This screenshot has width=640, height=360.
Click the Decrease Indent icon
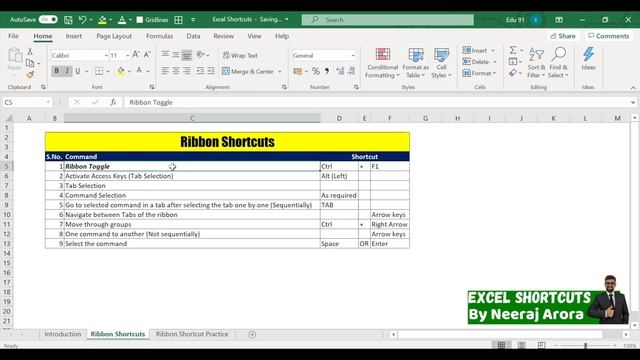pyautogui.click(x=200, y=71)
